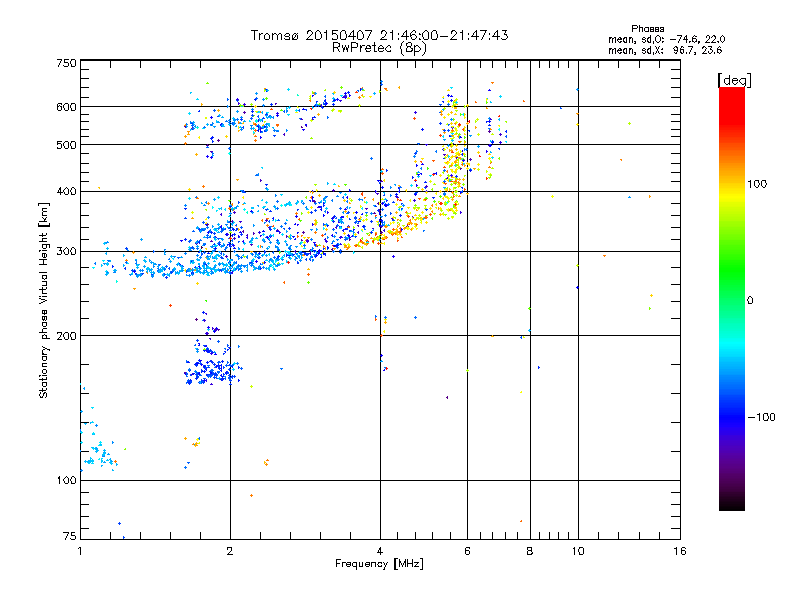800x600 pixels.
Task: Click the x-axis tick label '6'
Action: (467, 551)
